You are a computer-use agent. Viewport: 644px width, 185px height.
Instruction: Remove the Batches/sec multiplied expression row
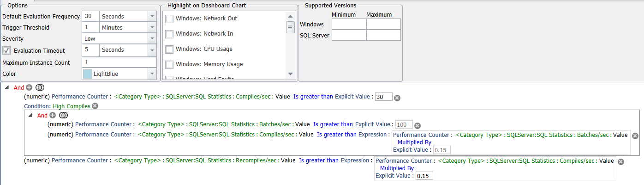pos(635,136)
